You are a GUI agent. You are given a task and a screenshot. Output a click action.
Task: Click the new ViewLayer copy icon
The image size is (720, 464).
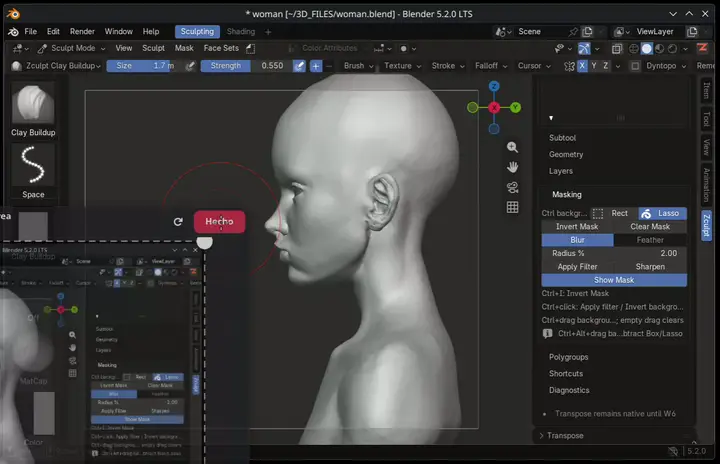click(x=692, y=32)
